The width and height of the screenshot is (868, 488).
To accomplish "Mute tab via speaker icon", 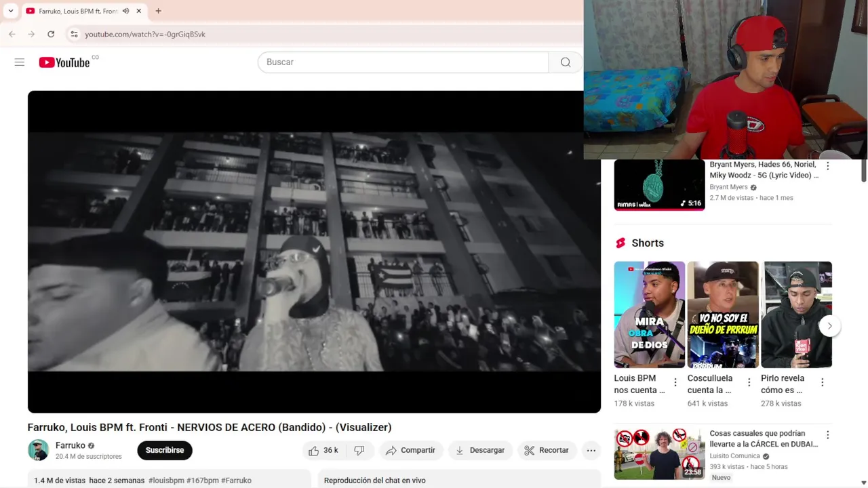I will pyautogui.click(x=125, y=11).
